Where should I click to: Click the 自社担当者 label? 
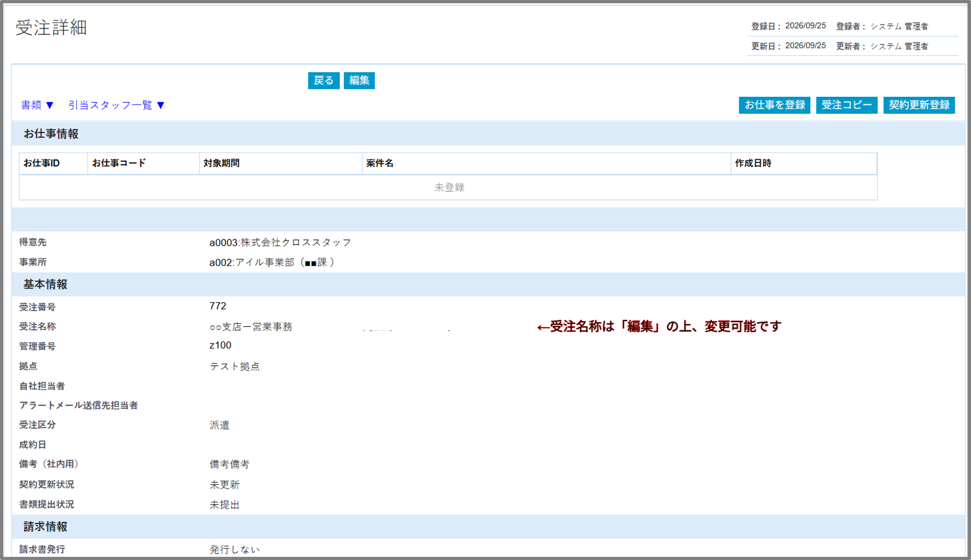click(x=42, y=386)
